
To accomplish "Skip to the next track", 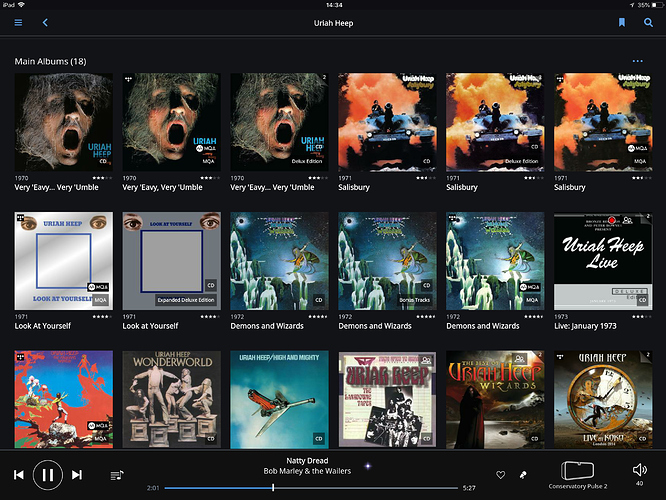I will pyautogui.click(x=77, y=475).
